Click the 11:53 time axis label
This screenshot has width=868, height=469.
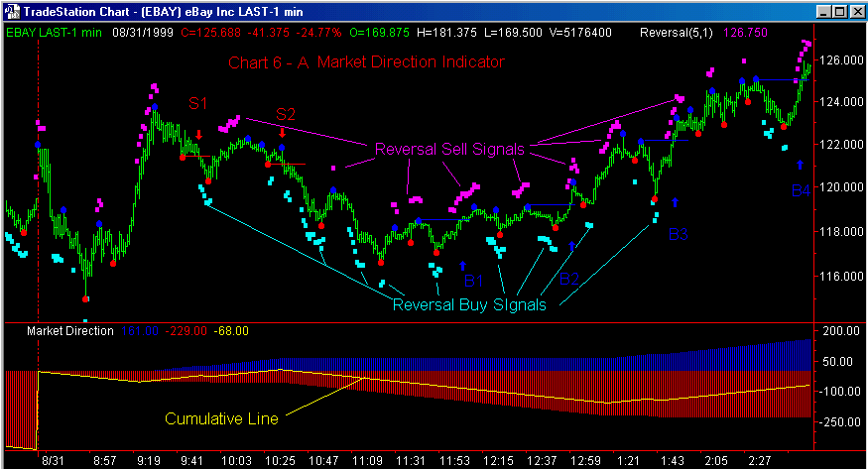pyautogui.click(x=454, y=461)
